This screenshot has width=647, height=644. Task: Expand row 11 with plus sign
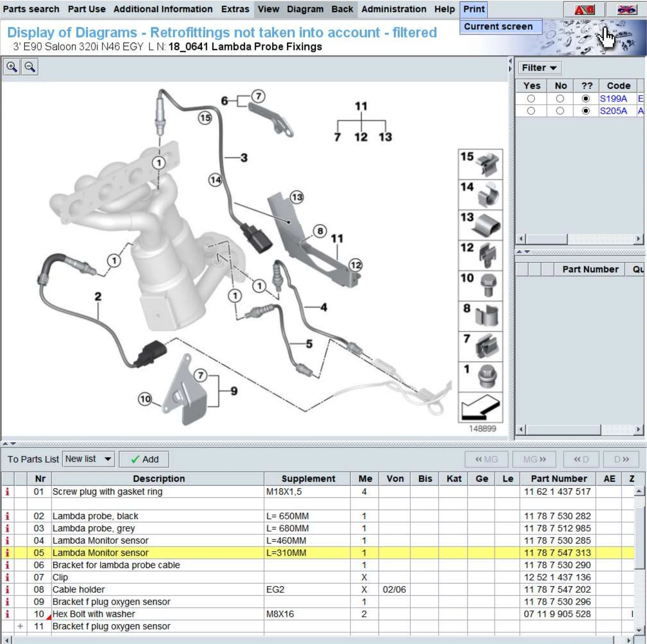tap(20, 626)
